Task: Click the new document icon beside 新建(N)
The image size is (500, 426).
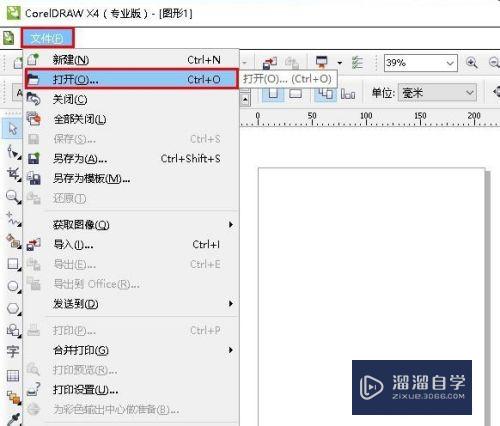Action: (x=33, y=60)
